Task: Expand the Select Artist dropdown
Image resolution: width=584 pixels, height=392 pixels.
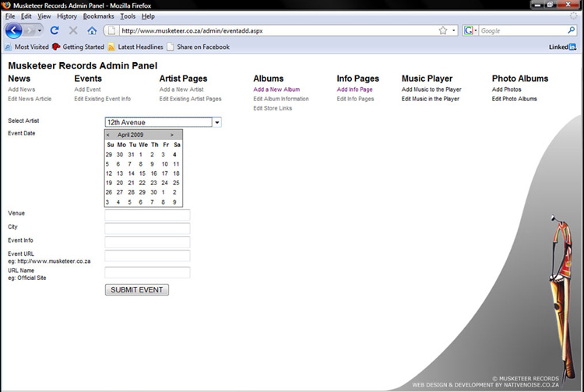Action: click(x=216, y=122)
